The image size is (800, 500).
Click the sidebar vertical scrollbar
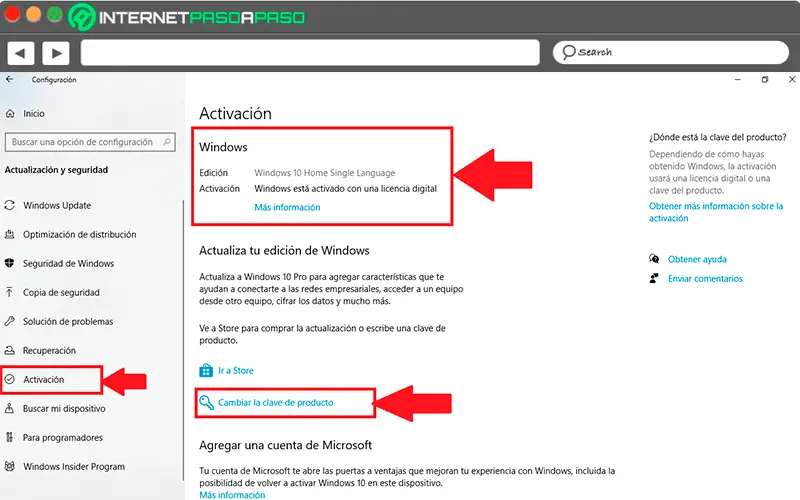[x=183, y=340]
